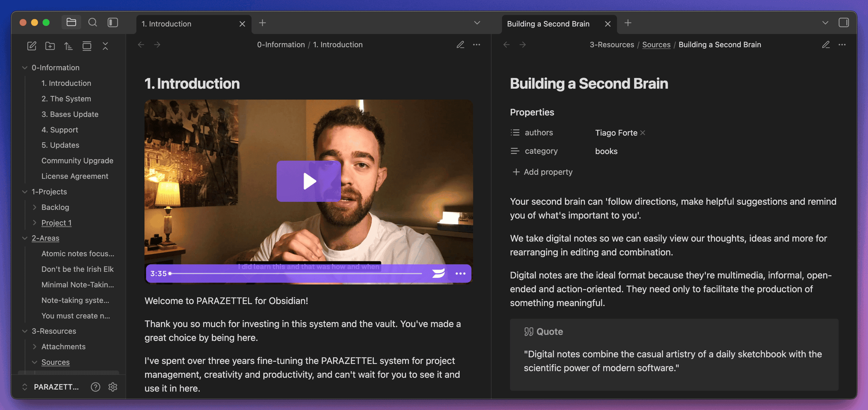Toggle the left sidebar panel

[113, 23]
